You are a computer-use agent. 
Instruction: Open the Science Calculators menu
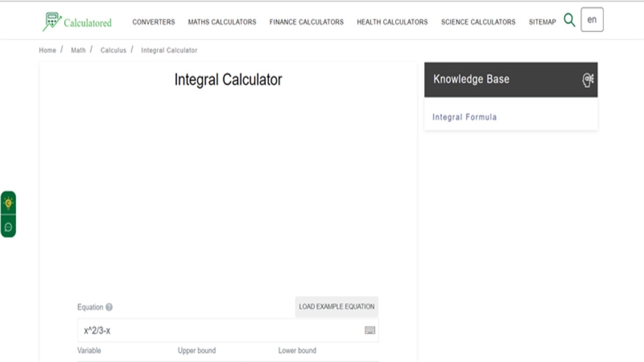[478, 21]
